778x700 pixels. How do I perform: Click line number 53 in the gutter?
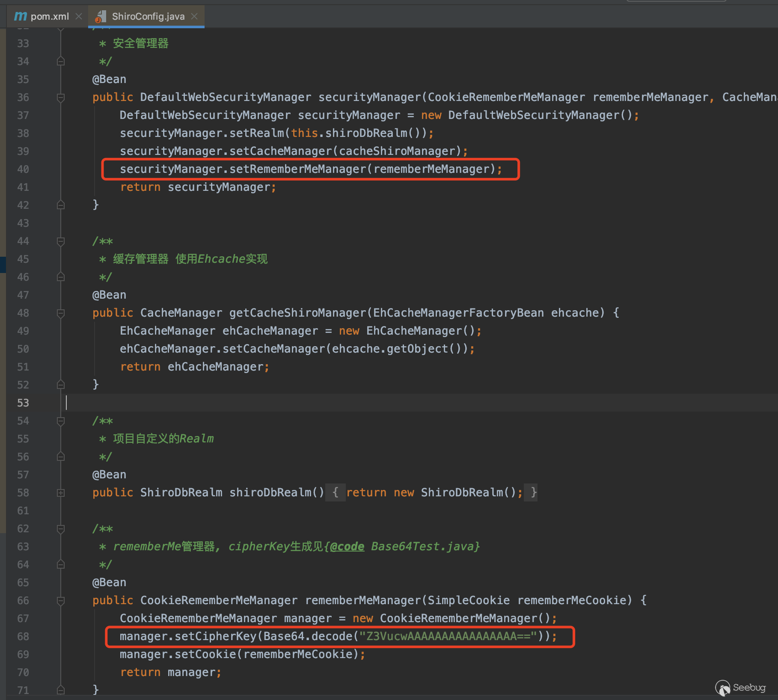[x=23, y=403]
